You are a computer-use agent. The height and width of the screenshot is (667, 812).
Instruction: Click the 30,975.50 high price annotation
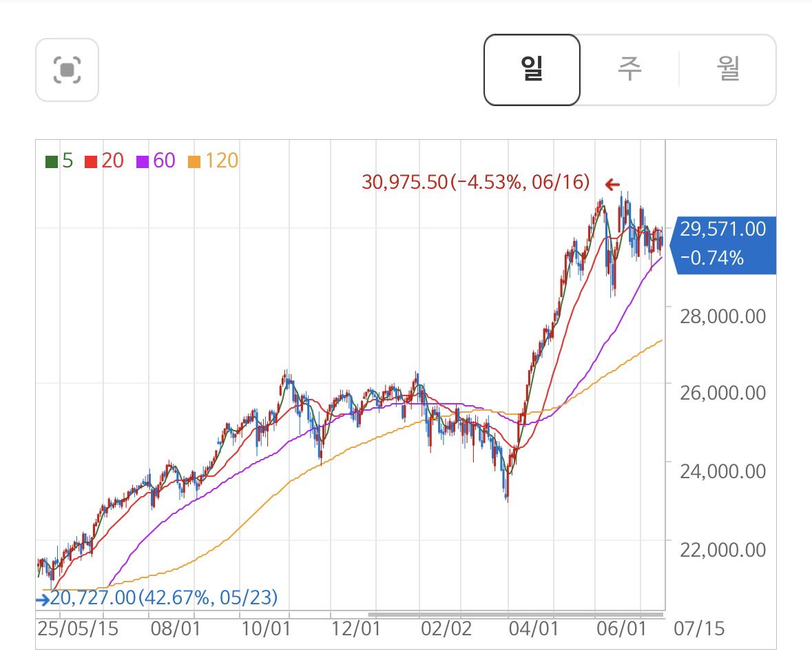click(475, 183)
